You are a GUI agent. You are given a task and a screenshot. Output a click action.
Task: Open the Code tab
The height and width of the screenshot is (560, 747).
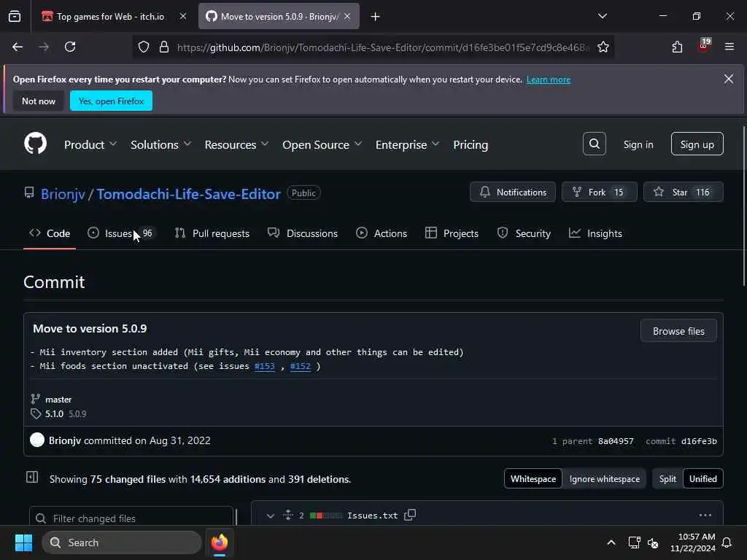tap(50, 233)
